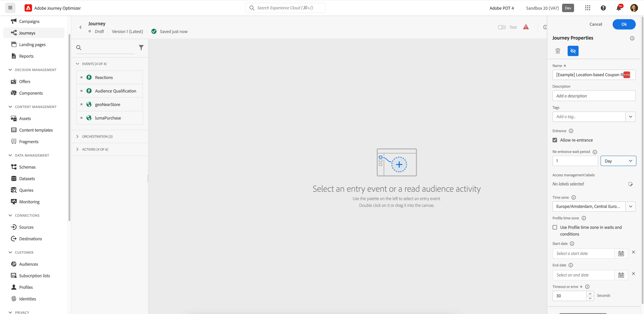
Task: Select the geoNearStore event
Action: coord(110,104)
